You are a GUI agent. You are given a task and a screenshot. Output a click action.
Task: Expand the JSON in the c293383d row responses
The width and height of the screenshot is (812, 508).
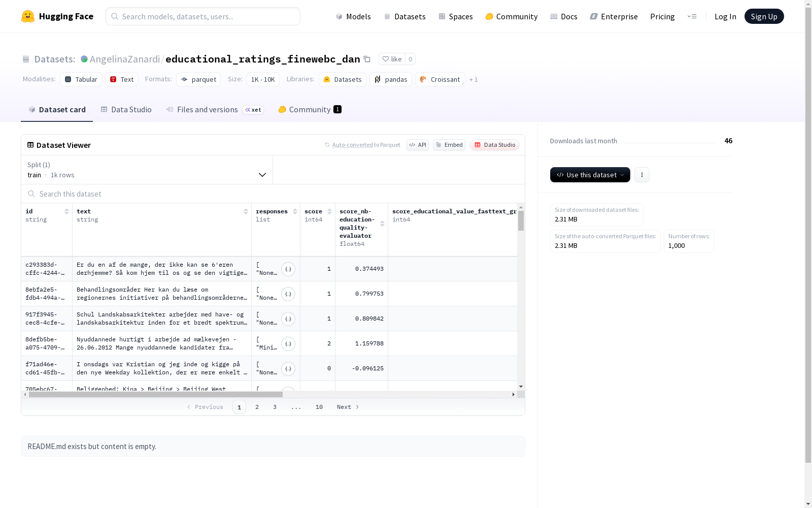tap(288, 269)
